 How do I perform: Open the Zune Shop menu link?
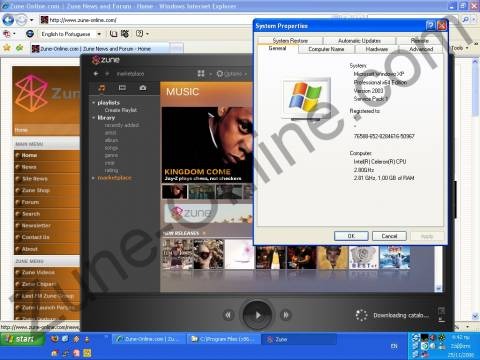click(35, 190)
